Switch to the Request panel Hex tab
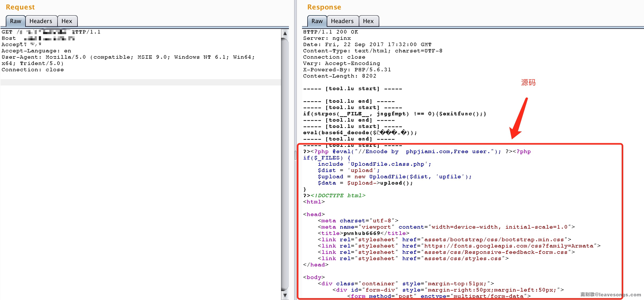The image size is (644, 300). (x=67, y=21)
